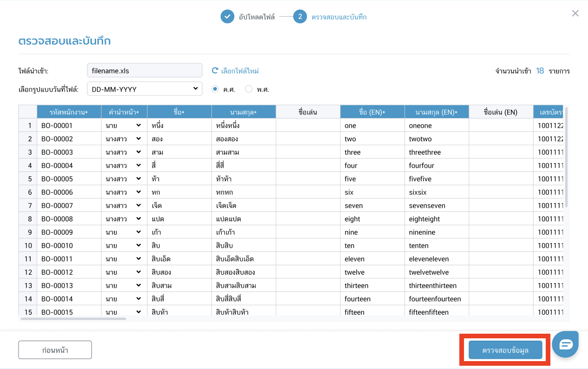Screen dimensions: 588x369
Task: Click the refresh icon beside เลือกไฟล์ใหม่
Action: 215,71
